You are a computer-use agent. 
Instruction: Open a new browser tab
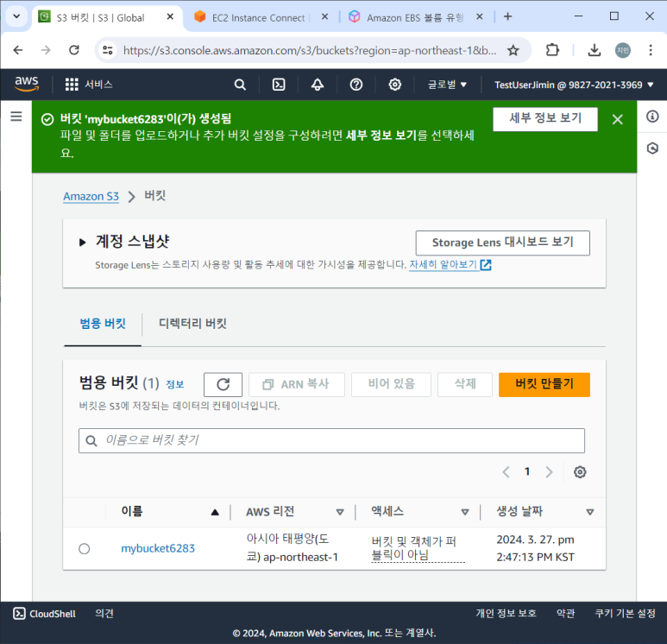pyautogui.click(x=507, y=16)
